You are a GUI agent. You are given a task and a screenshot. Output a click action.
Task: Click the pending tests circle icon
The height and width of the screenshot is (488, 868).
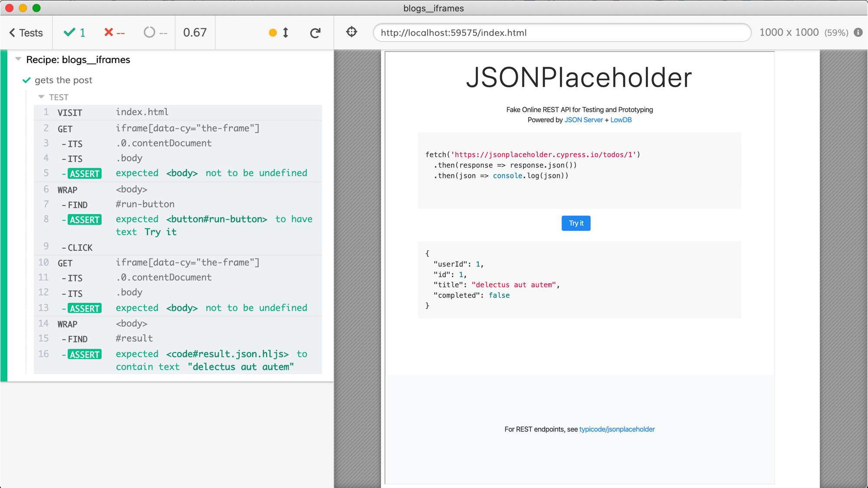tap(149, 33)
